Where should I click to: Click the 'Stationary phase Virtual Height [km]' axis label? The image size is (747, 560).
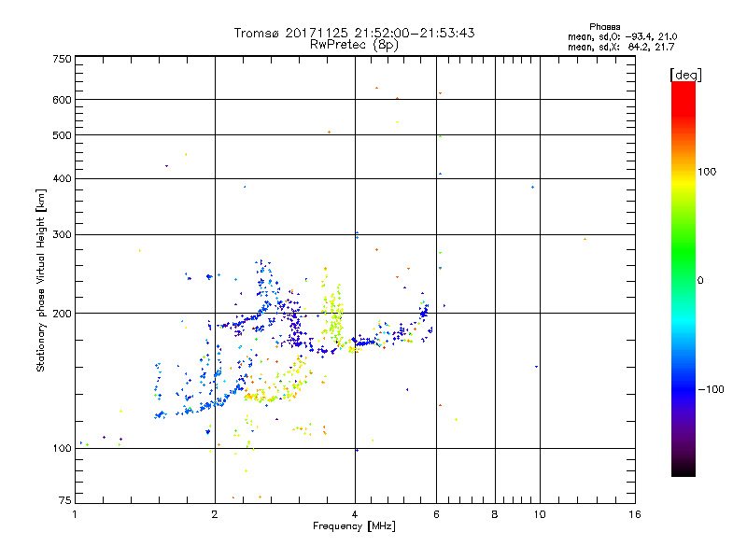[x=41, y=280]
